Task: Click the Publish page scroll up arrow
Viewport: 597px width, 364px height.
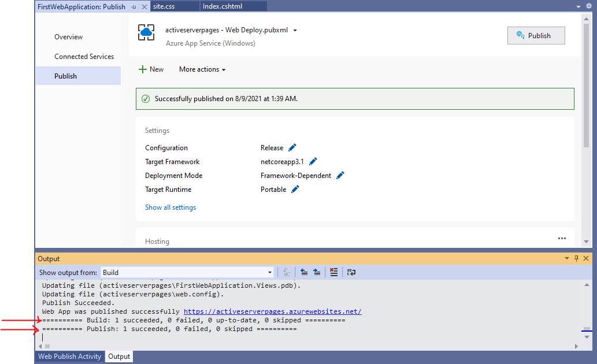Action: click(x=587, y=18)
